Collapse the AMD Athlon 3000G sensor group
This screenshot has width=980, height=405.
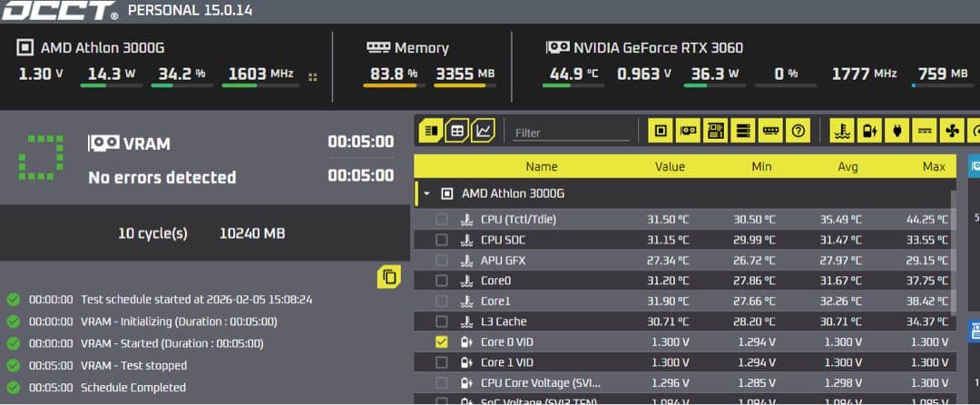pyautogui.click(x=426, y=193)
